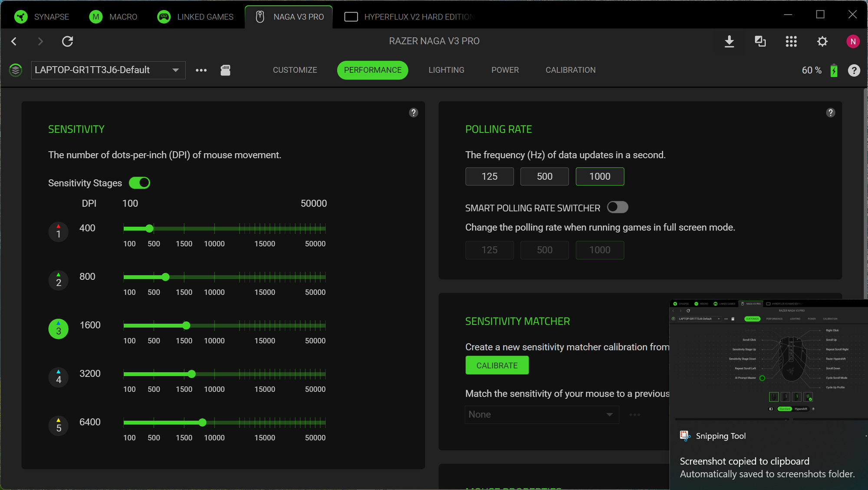This screenshot has width=868, height=490.
Task: Show help for the Polling Rate panel
Action: point(830,113)
